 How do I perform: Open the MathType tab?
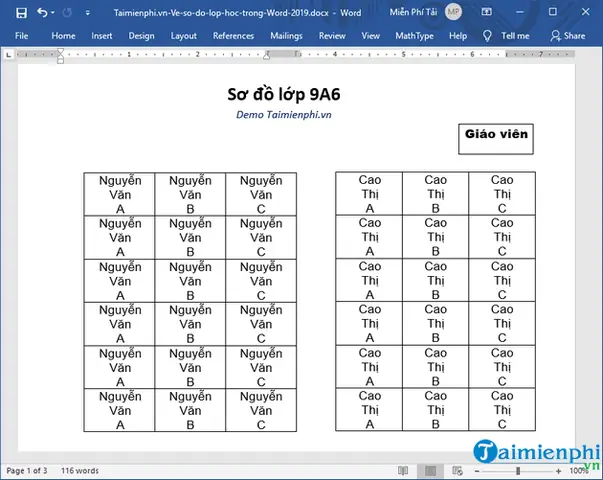pos(414,36)
